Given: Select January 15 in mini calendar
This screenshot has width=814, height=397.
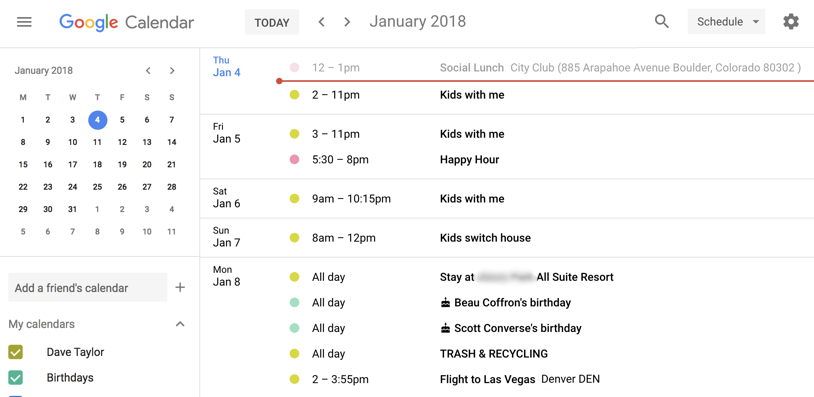Looking at the screenshot, I should [23, 165].
